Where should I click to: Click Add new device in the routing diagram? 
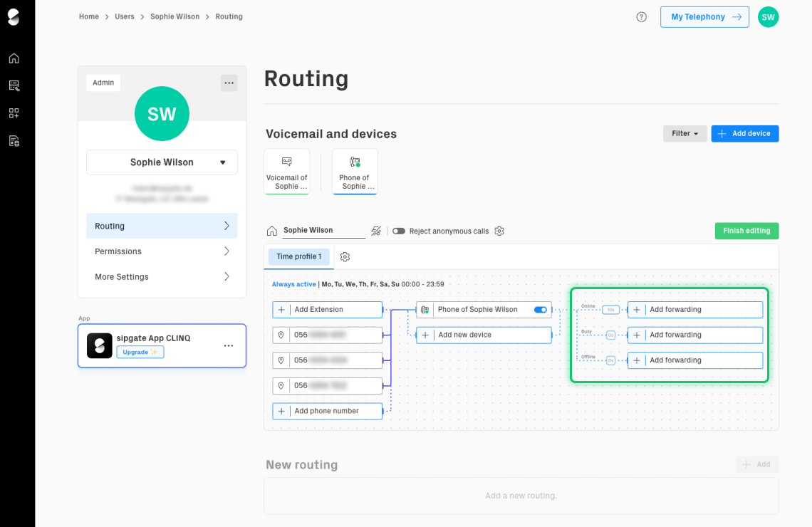coord(484,335)
